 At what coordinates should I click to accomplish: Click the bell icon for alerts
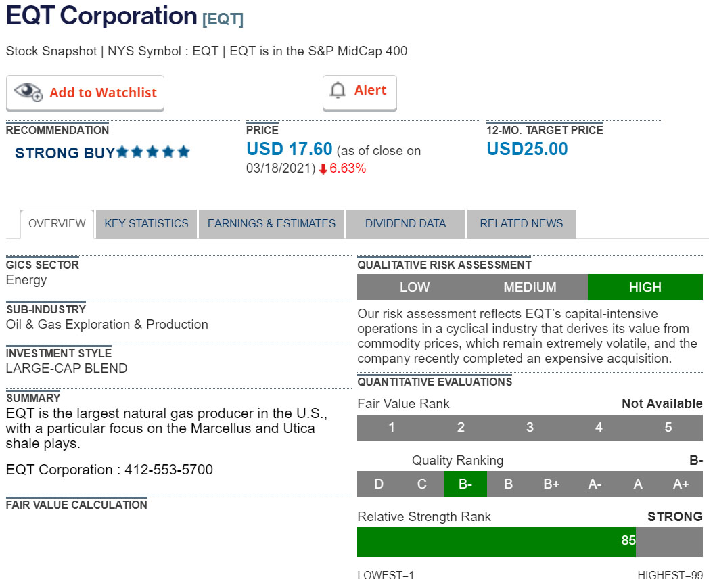tap(338, 91)
